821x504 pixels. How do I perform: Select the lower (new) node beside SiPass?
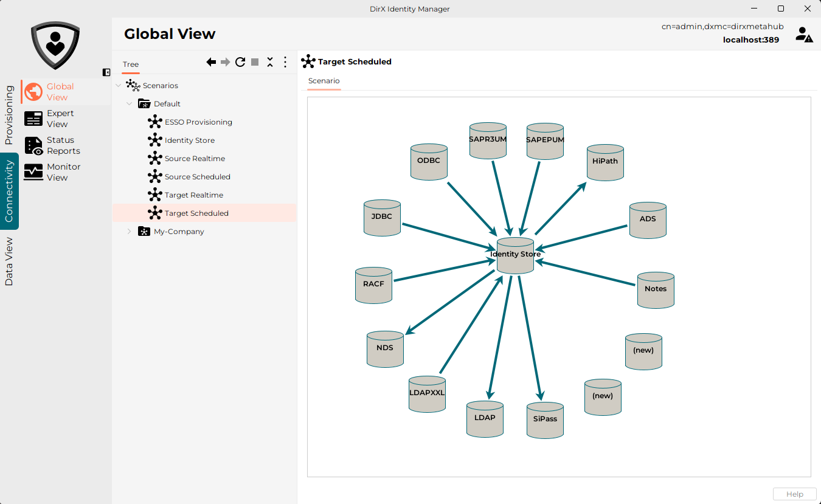pos(603,397)
